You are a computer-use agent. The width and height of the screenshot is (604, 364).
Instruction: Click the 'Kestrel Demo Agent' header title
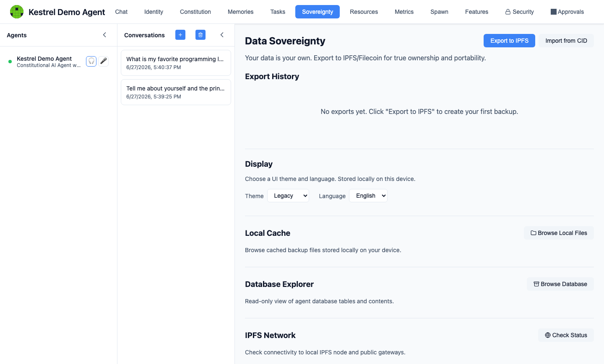point(67,12)
